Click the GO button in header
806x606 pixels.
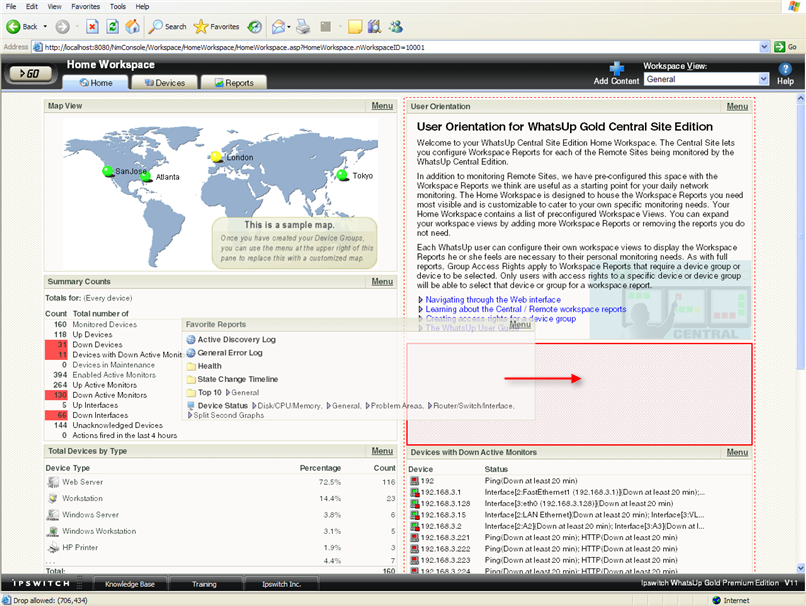31,73
